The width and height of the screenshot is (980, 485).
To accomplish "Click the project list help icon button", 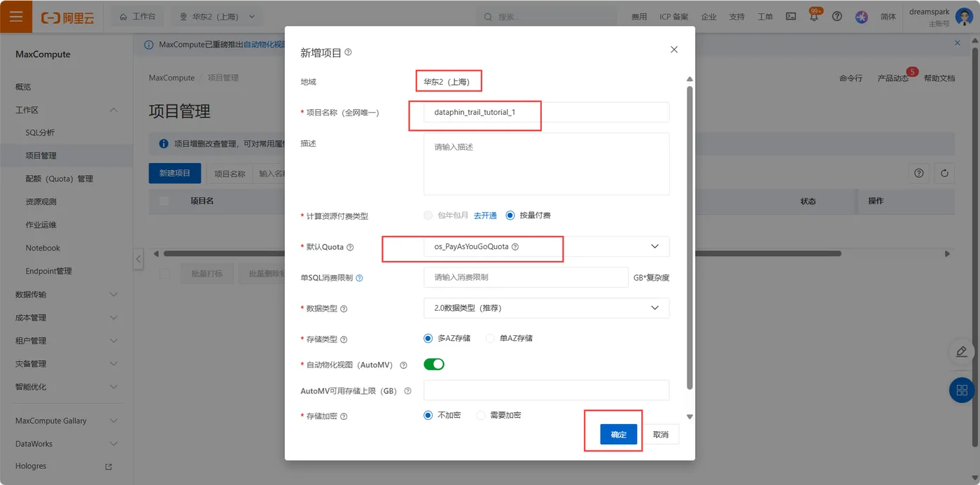I will coord(919,173).
